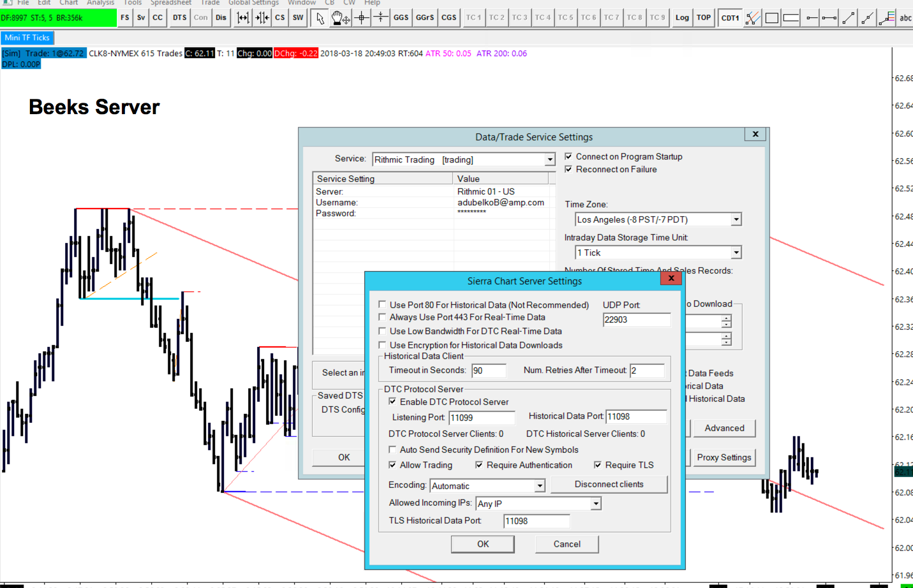913x588 pixels.
Task: Toggle the Allow Trading checkbox
Action: 392,465
